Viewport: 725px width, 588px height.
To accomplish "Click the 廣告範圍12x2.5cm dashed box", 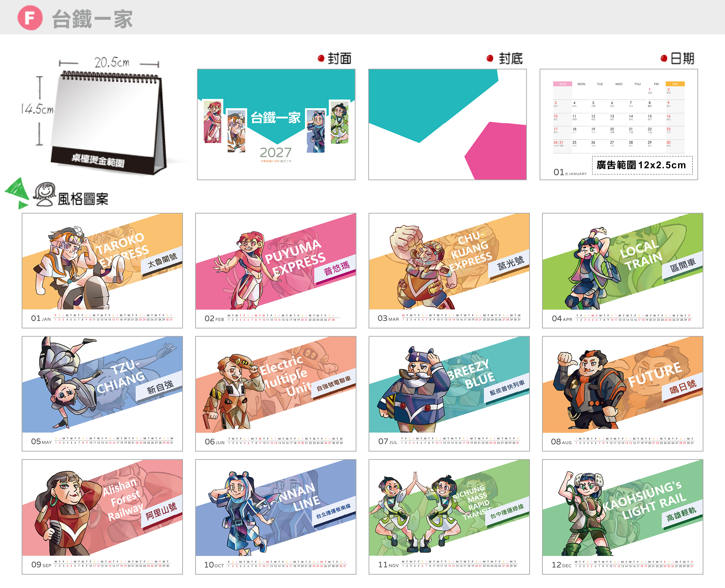I will (642, 165).
